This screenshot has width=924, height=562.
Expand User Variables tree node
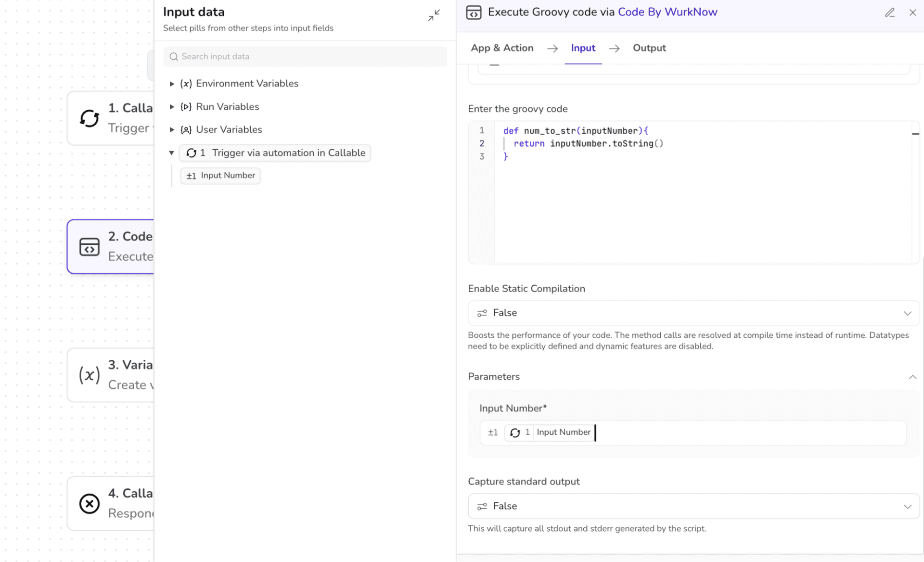pyautogui.click(x=172, y=130)
